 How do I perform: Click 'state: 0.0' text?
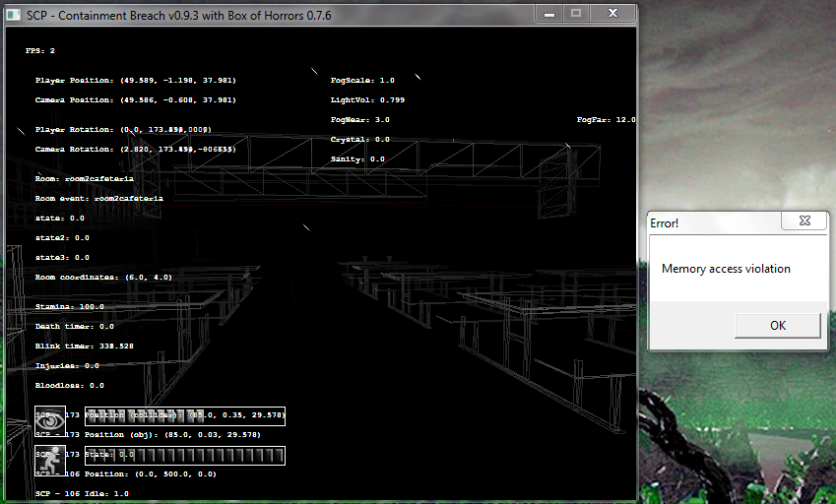60,219
